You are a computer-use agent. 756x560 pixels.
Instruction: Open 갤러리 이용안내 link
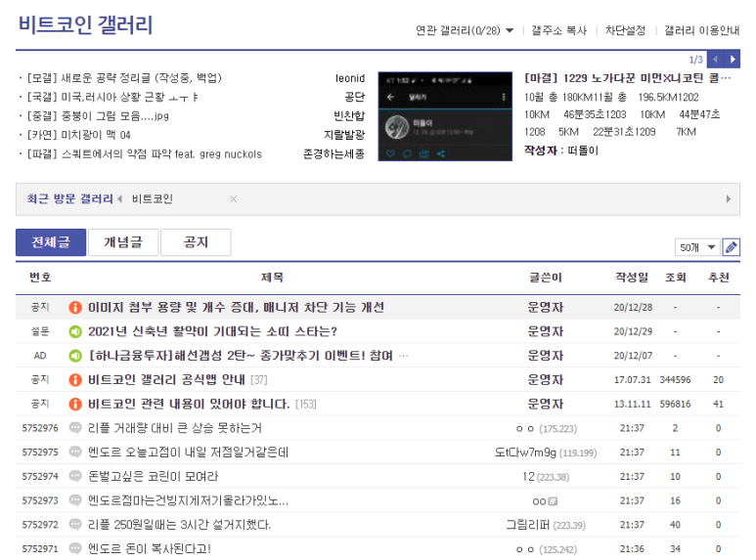coord(701,30)
